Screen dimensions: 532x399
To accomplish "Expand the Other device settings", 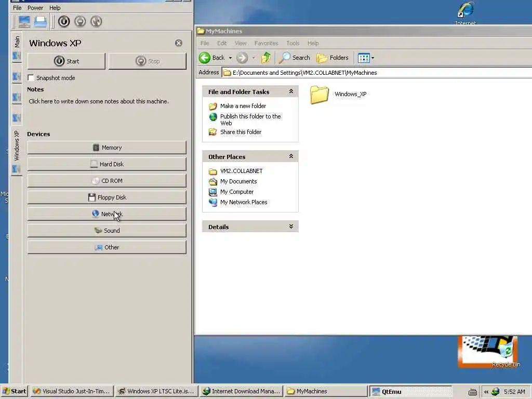I will click(x=107, y=247).
